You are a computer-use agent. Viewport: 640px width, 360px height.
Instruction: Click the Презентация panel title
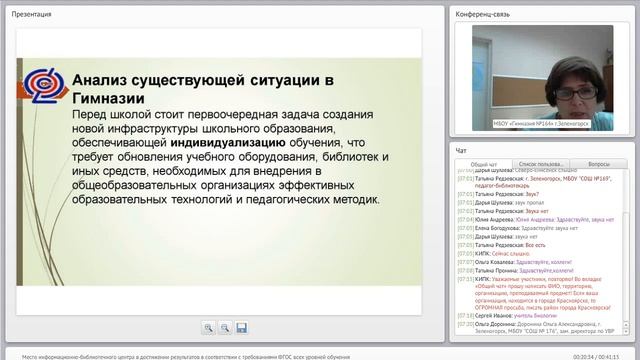31,14
